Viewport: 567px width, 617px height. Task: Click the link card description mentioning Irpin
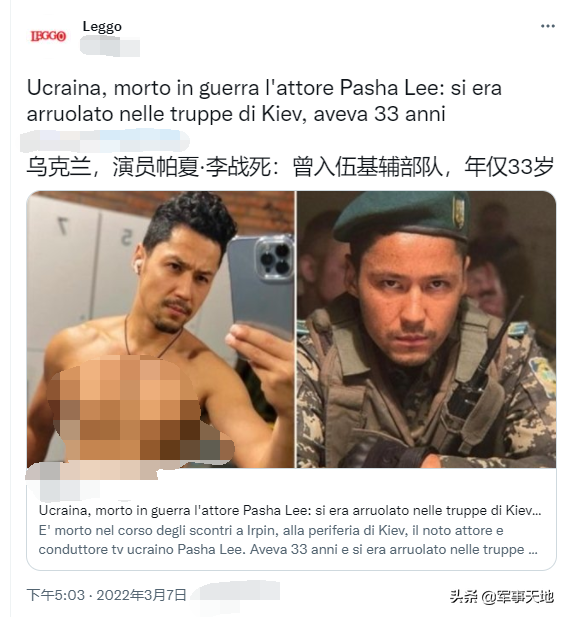coord(288,540)
